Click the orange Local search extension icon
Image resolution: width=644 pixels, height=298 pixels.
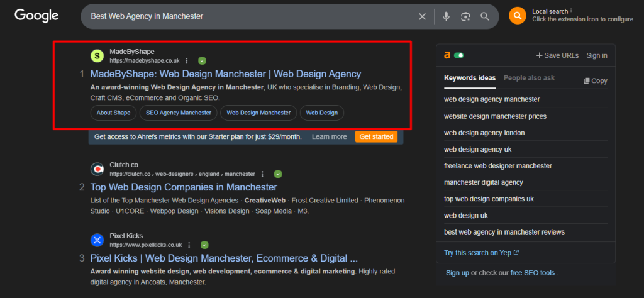coord(518,16)
